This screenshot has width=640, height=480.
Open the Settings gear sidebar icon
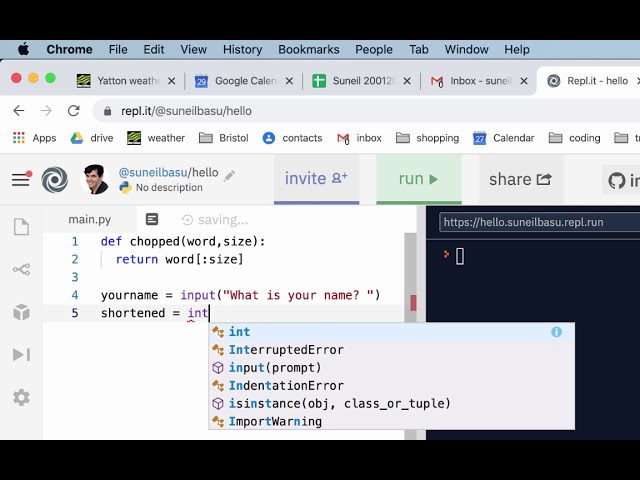[21, 397]
